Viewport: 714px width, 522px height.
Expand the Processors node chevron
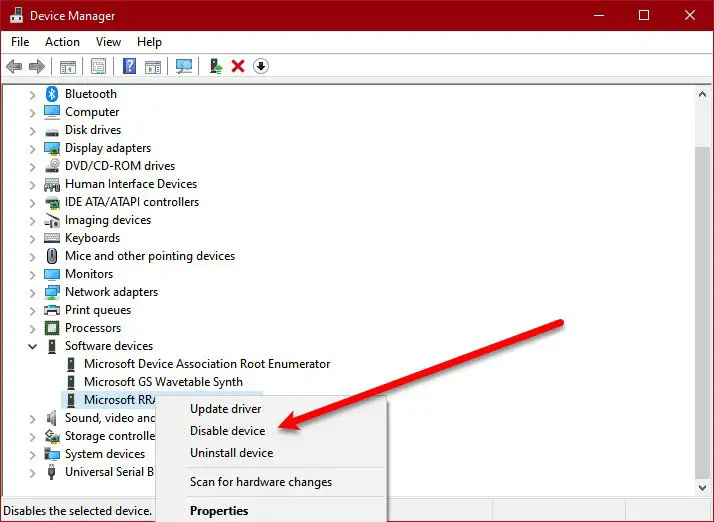[x=32, y=329]
